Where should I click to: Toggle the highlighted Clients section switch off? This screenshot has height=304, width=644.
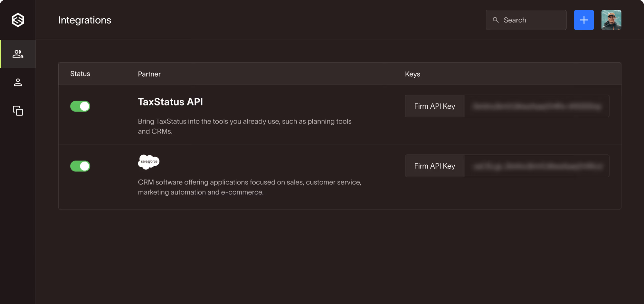click(80, 106)
